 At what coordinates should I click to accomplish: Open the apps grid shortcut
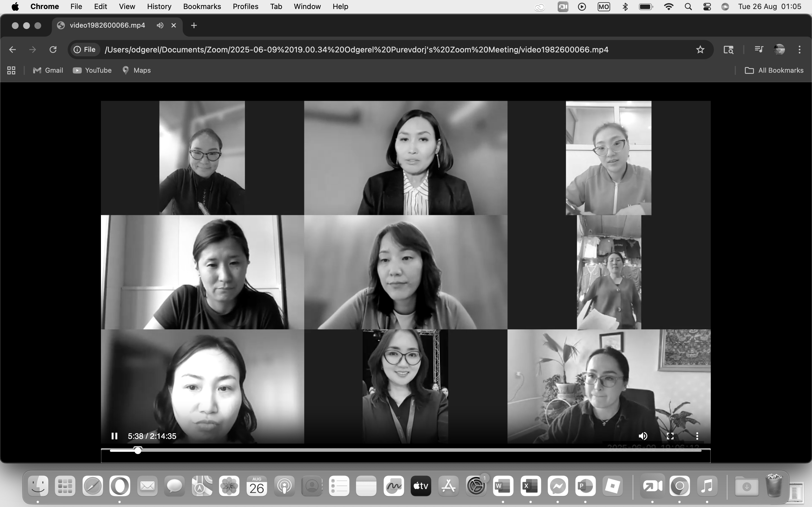click(11, 70)
